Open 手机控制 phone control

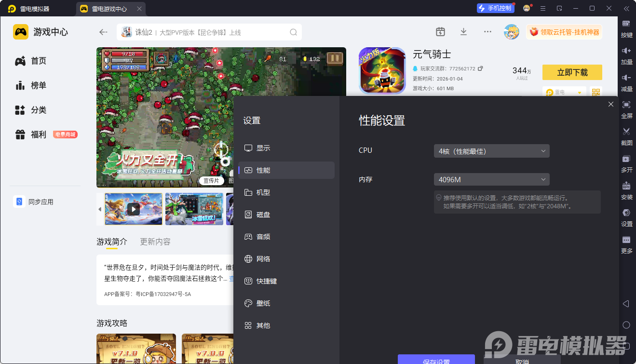pyautogui.click(x=495, y=8)
